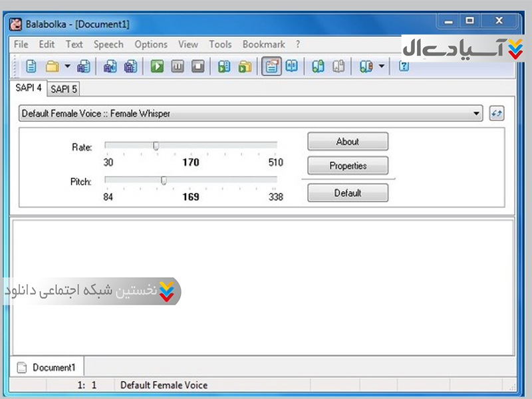The height and width of the screenshot is (399, 532).
Task: Open the Bookmark menu
Action: tap(263, 45)
